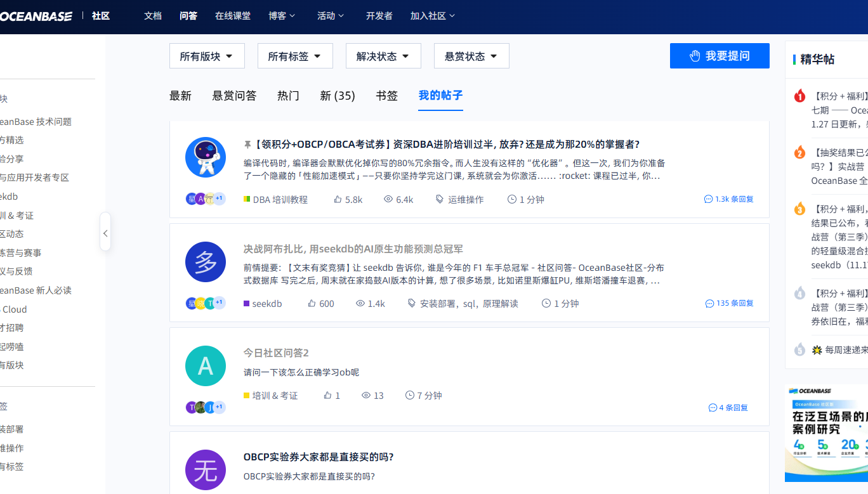Click the 我要提问 button

tap(720, 56)
